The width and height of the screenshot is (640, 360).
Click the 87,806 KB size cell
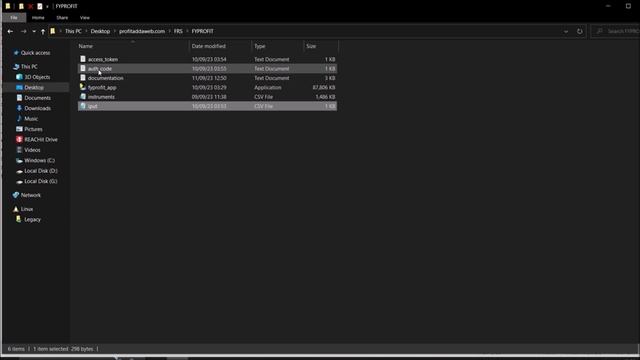[324, 88]
